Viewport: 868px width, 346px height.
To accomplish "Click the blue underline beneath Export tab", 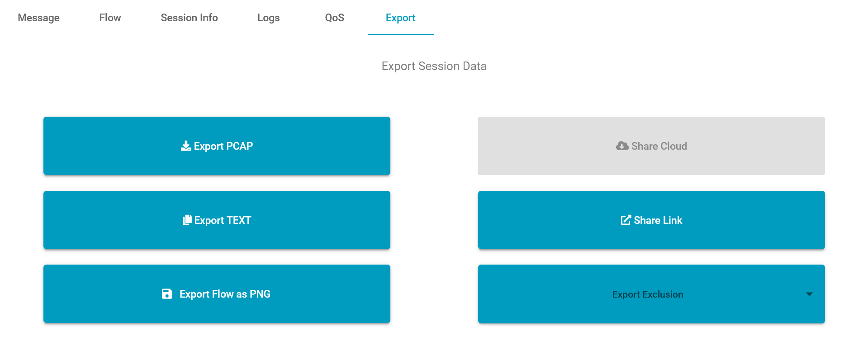I will pos(400,34).
